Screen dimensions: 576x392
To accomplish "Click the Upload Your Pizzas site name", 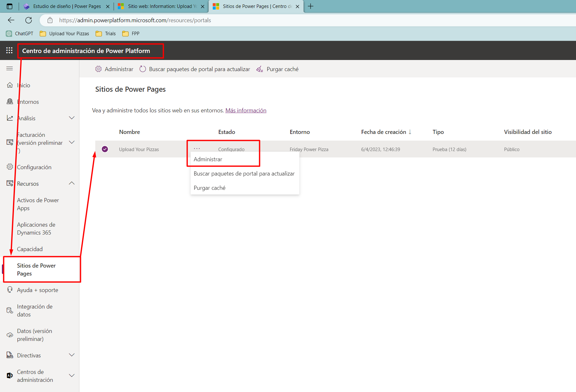I will (x=139, y=149).
